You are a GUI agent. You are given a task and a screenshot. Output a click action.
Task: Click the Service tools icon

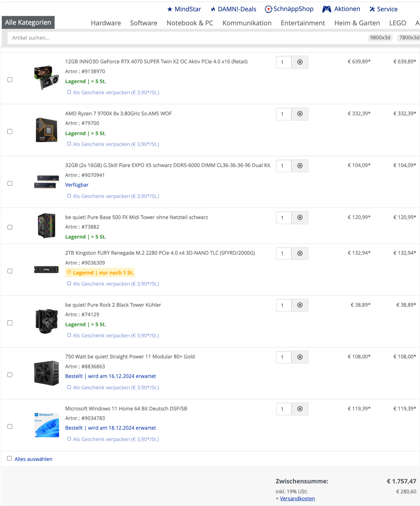(x=372, y=9)
